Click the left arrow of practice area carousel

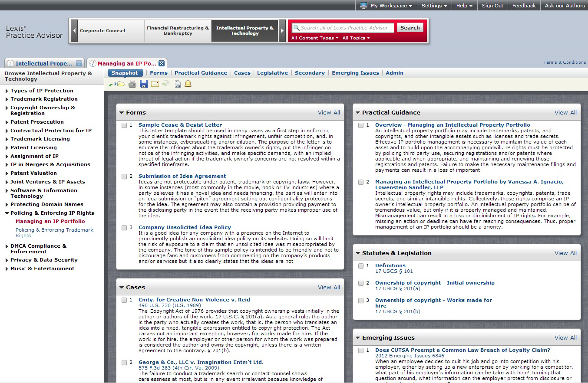pyautogui.click(x=74, y=31)
